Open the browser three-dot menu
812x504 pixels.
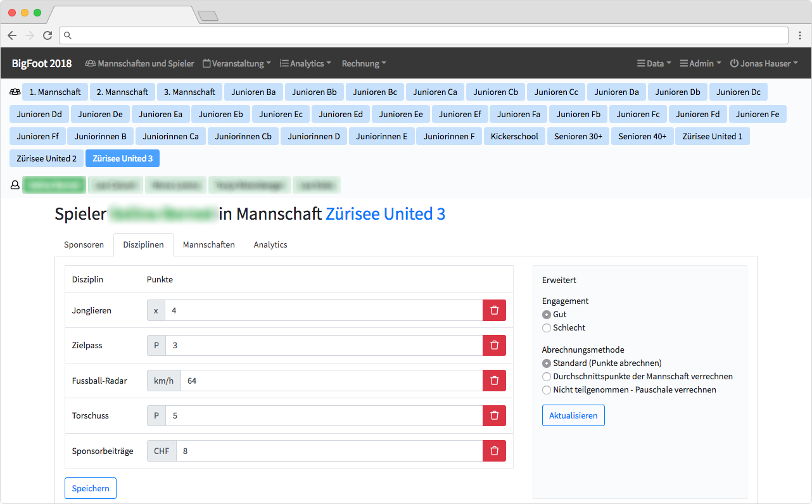click(x=800, y=35)
